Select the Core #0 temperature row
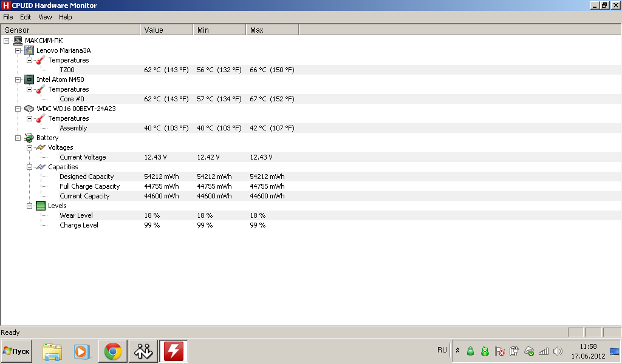This screenshot has height=364, width=622. (72, 99)
